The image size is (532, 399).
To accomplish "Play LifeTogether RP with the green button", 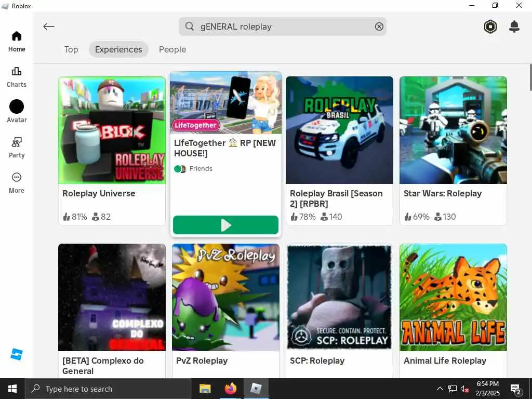I will click(225, 225).
